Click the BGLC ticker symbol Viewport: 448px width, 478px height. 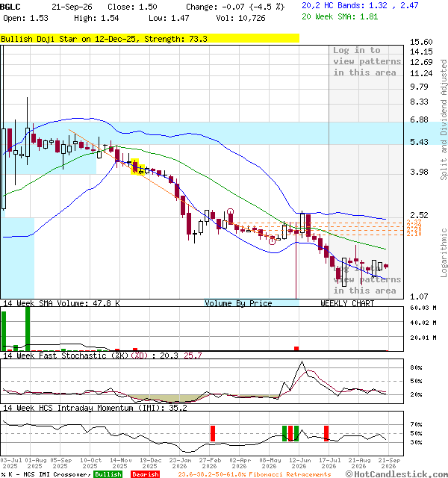coord(10,7)
